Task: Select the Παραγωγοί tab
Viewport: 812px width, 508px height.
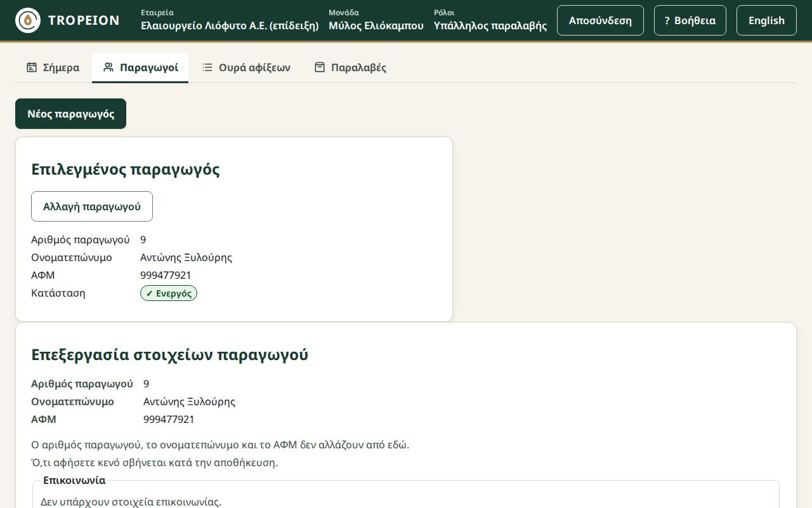Action: (x=140, y=67)
